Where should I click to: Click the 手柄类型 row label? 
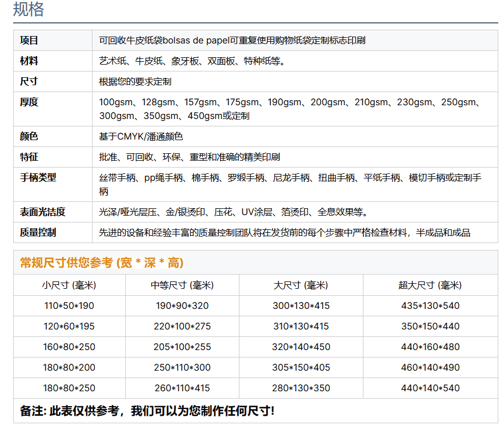[38, 177]
